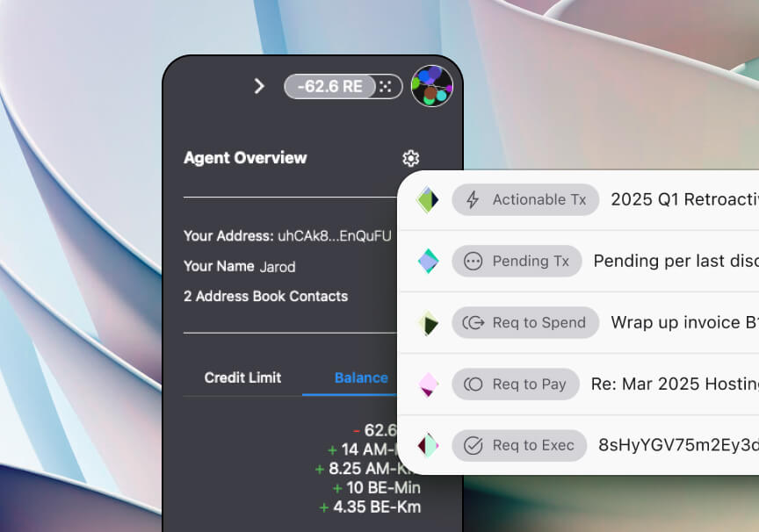Click the teal diamond icon beside Pending Tx
The width and height of the screenshot is (759, 532).
(x=428, y=261)
